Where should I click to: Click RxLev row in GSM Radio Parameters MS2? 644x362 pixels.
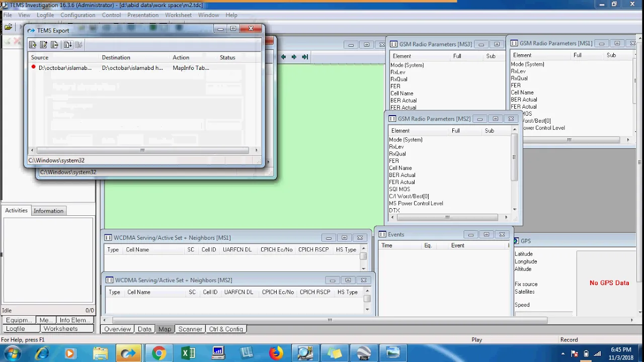click(396, 147)
